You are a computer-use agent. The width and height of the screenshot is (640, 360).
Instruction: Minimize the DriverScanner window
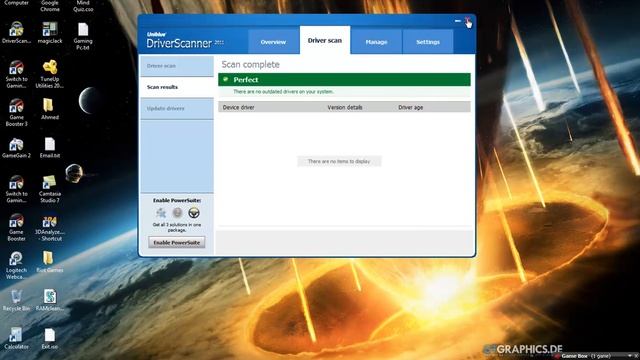click(458, 21)
